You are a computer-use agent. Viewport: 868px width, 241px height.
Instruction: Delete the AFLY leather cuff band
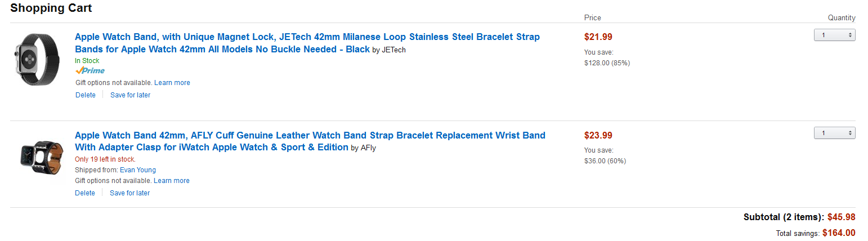coord(86,193)
